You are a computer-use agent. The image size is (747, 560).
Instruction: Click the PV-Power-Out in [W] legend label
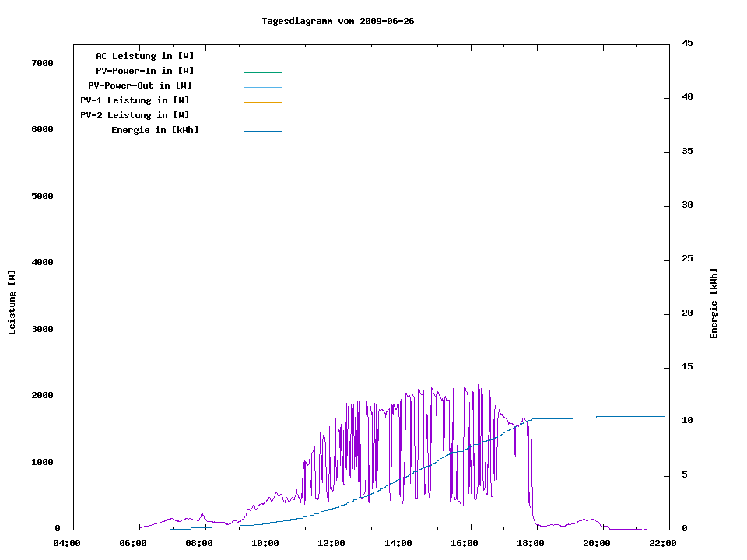[140, 86]
